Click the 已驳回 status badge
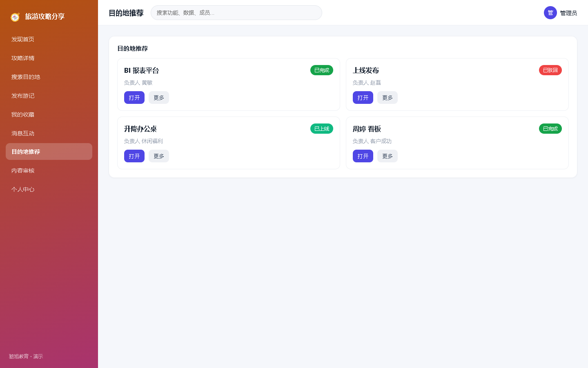Screen dimensions: 588x368 (x=550, y=70)
